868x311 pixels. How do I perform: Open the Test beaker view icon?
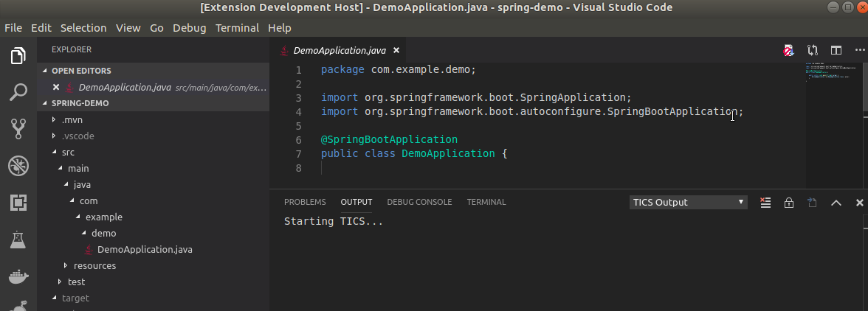pyautogui.click(x=18, y=240)
